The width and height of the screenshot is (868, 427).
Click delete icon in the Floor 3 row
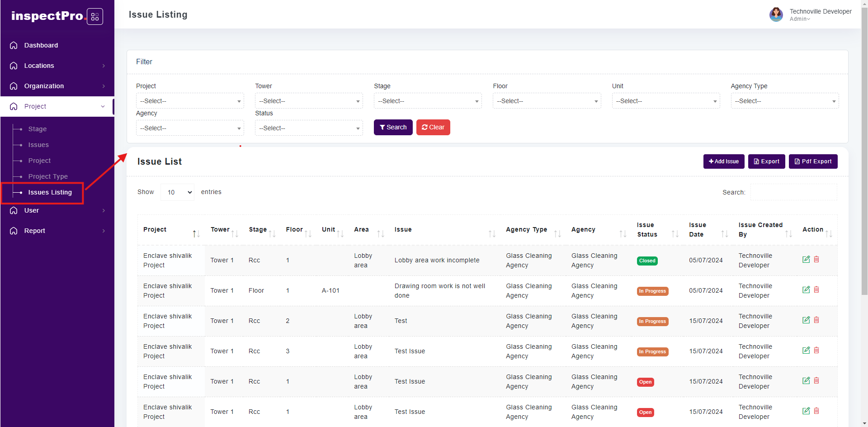816,351
